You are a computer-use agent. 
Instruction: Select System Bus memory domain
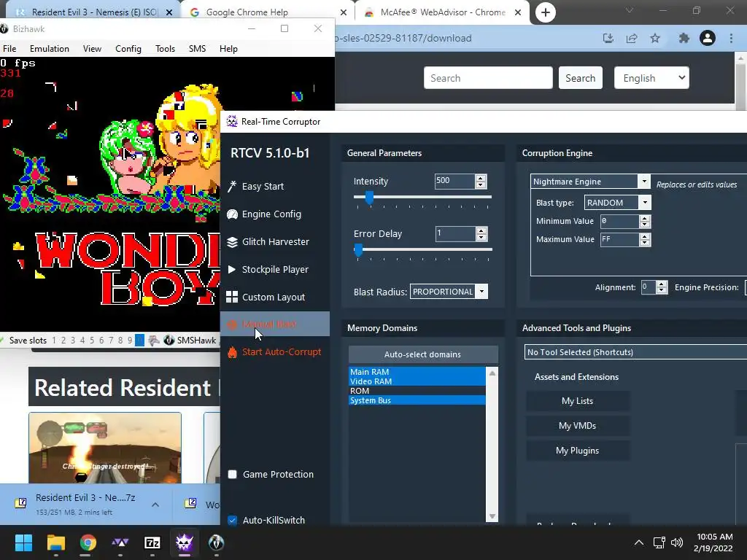[x=417, y=400]
